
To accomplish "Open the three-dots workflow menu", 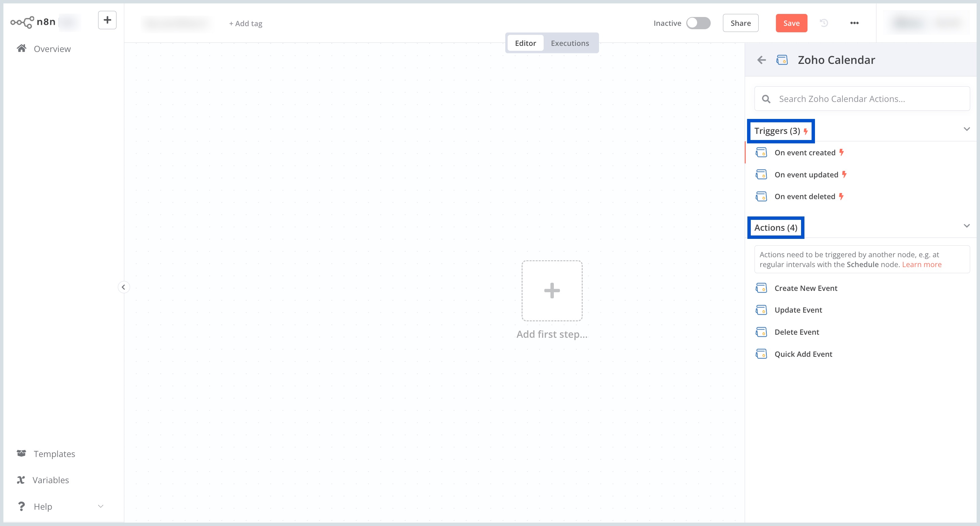I will tap(854, 23).
